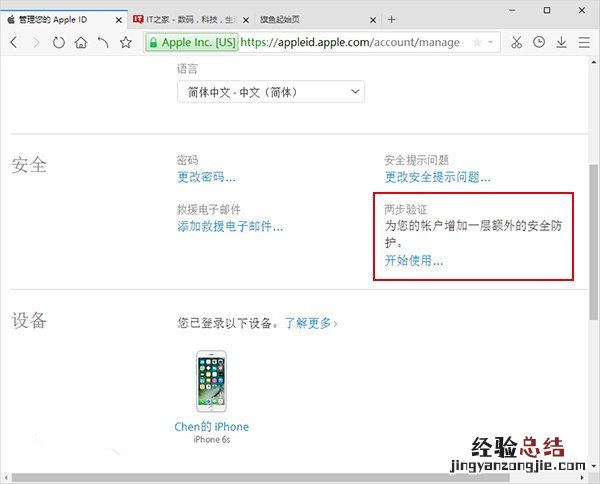
Task: Open the address bar star dropdown arrow
Action: [x=490, y=42]
